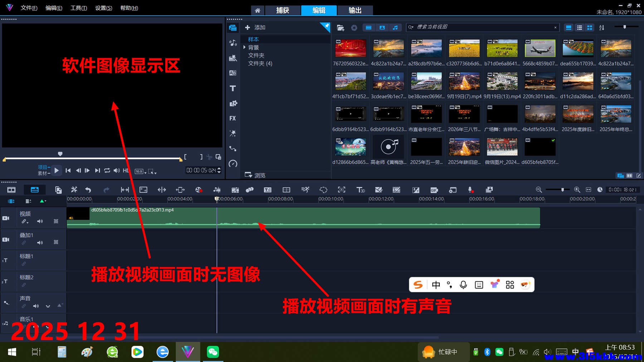Toggle the blue pin on the library panel
The image size is (644, 362).
(x=326, y=26)
